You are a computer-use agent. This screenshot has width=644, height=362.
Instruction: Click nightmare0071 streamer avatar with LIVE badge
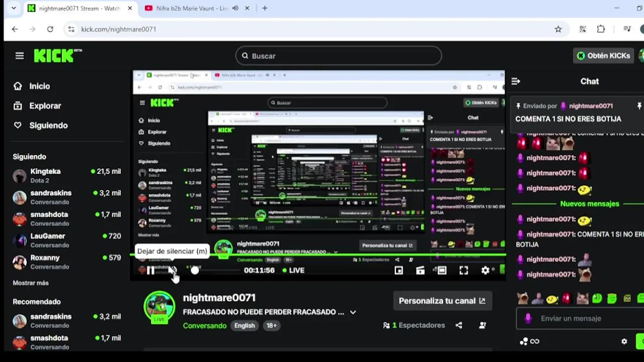click(159, 307)
